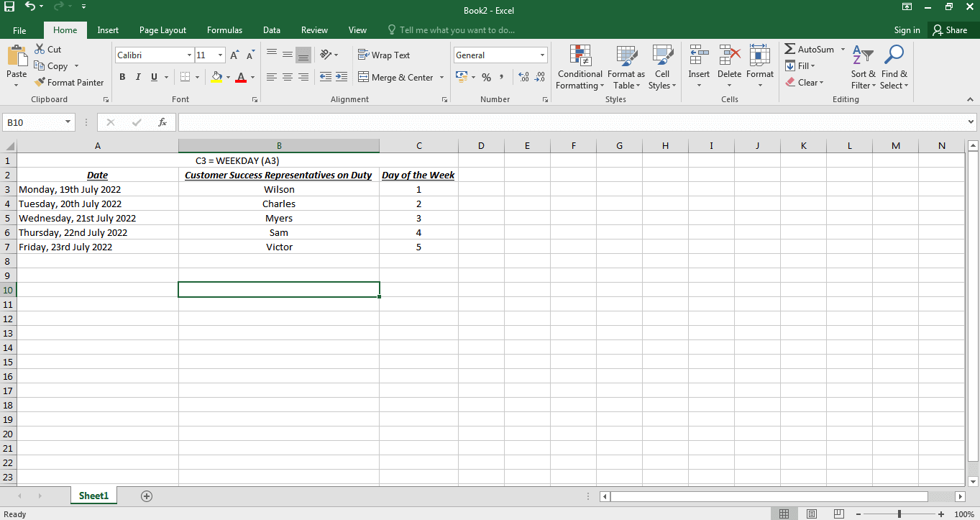Screen dimensions: 980x520
Task: Click the Save icon in quick access toolbar
Action: (9, 6)
